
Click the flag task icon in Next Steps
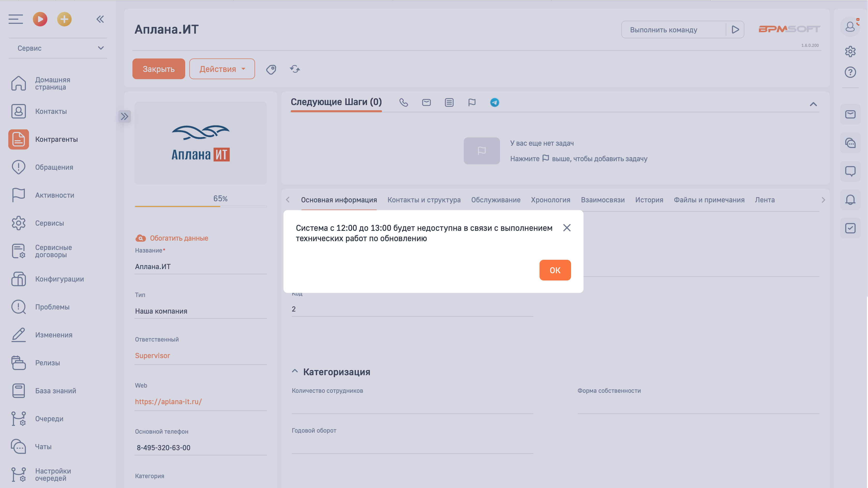472,102
